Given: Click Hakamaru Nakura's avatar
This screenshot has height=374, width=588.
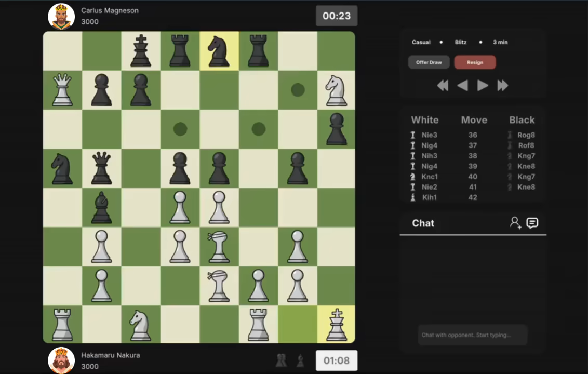Looking at the screenshot, I should [61, 360].
